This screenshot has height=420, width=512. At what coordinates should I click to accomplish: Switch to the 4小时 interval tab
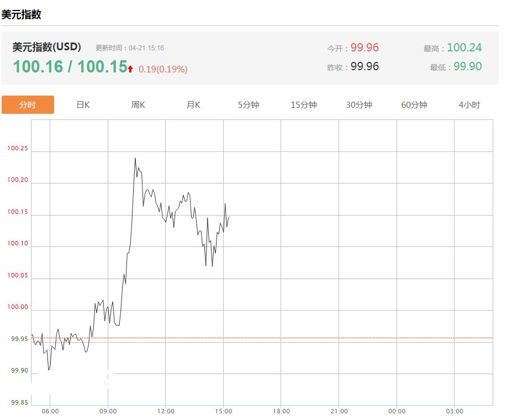[469, 105]
